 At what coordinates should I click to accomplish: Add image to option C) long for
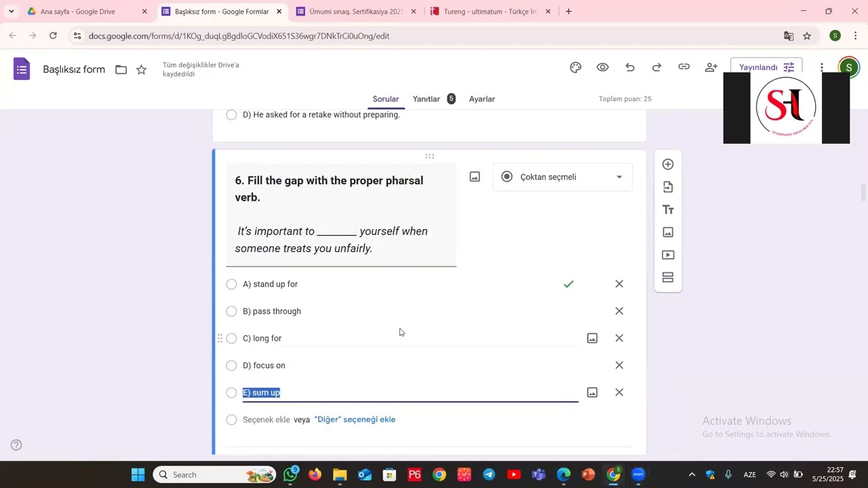tap(592, 338)
